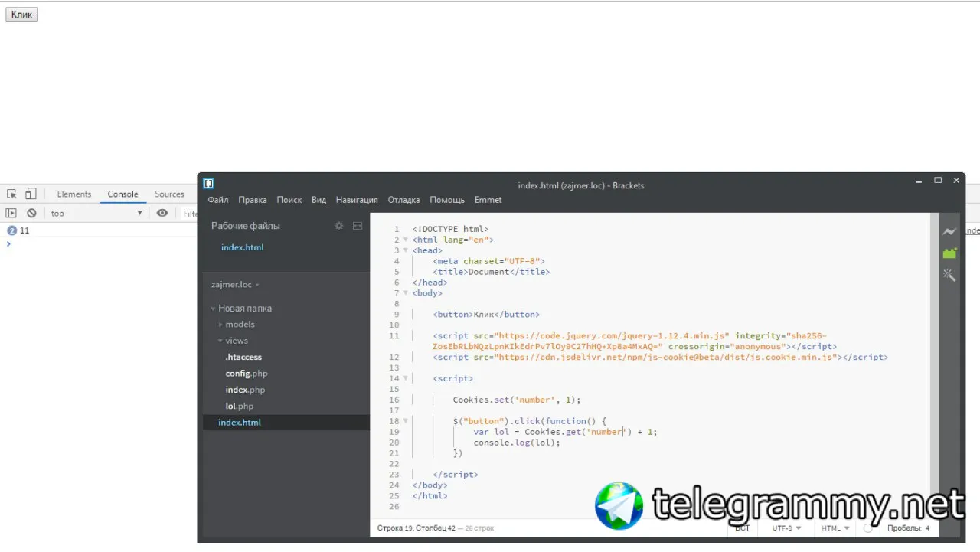Open index.php in the file tree
The height and width of the screenshot is (552, 980).
point(245,390)
